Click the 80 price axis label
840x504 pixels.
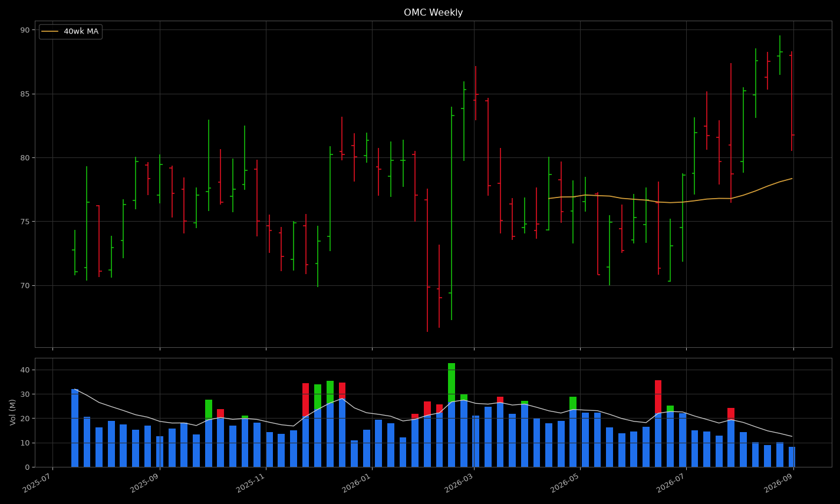click(x=25, y=158)
